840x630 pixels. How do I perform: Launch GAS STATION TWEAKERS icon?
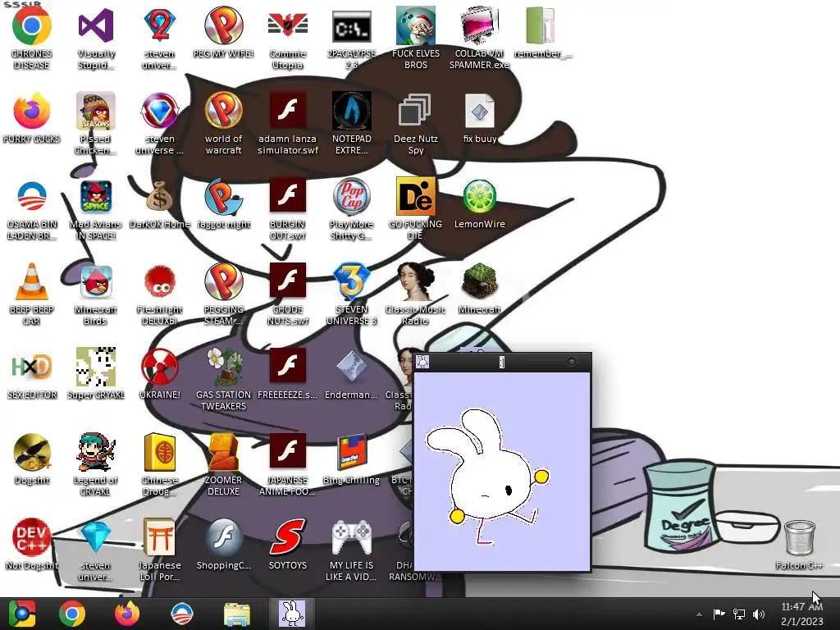click(x=223, y=367)
